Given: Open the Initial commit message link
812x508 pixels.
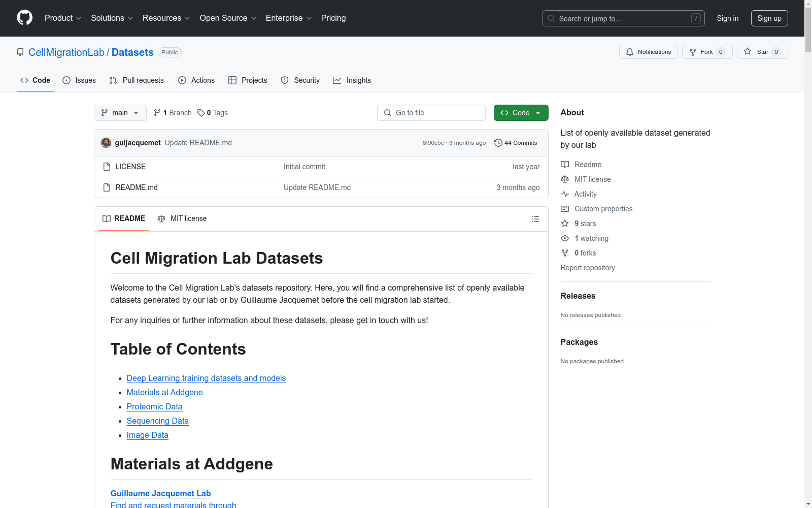Looking at the screenshot, I should (304, 167).
